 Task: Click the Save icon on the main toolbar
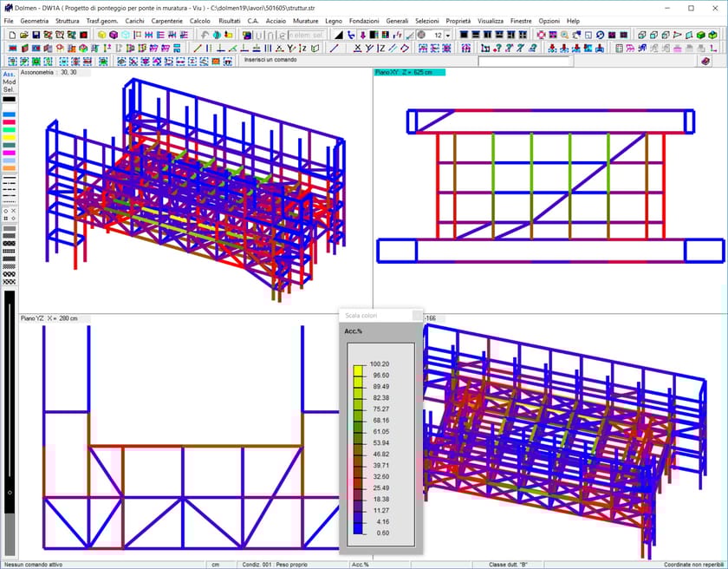pyautogui.click(x=36, y=35)
